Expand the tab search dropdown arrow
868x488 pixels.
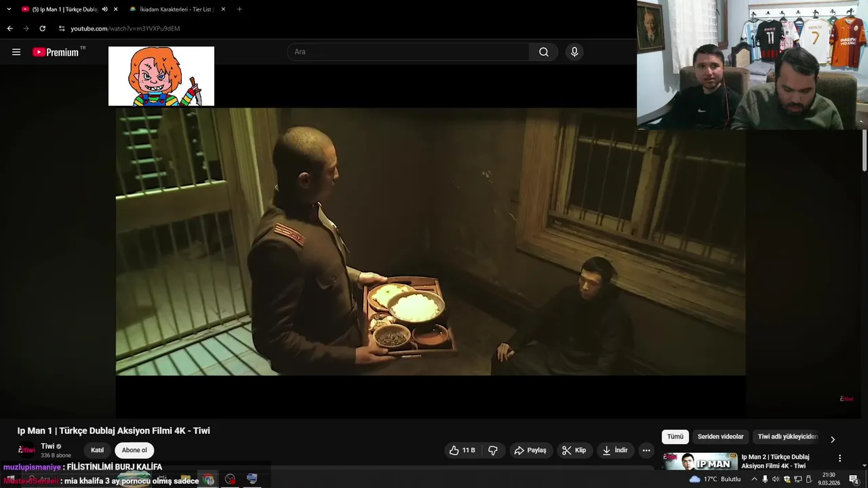[9, 9]
